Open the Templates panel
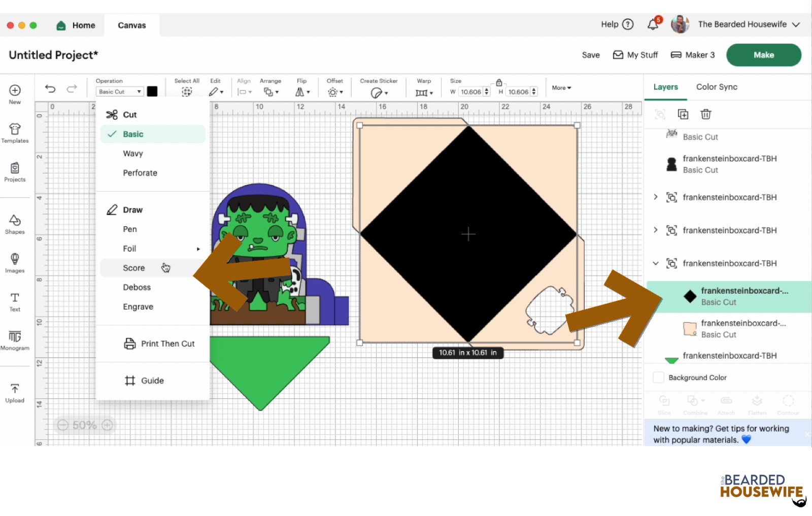 coord(15,133)
